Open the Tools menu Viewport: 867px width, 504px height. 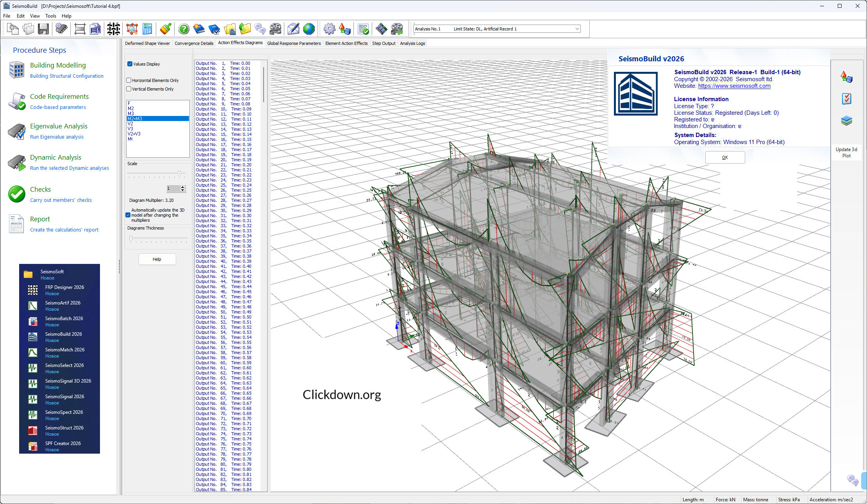point(50,16)
